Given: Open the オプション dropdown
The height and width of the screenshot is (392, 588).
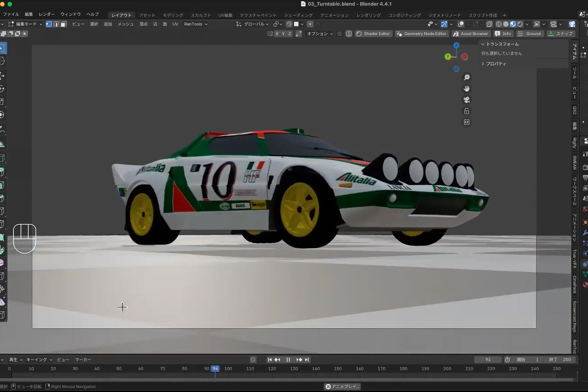Looking at the screenshot, I should (x=320, y=34).
